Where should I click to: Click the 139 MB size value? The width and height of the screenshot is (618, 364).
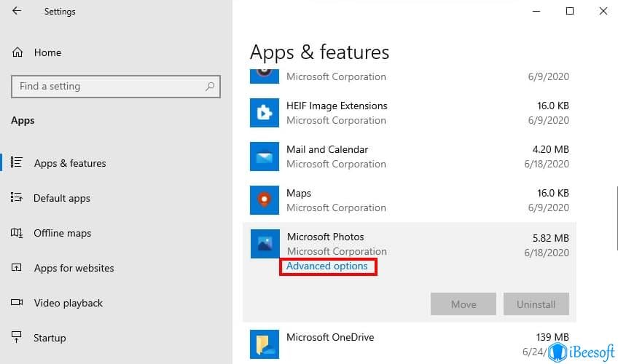[552, 337]
